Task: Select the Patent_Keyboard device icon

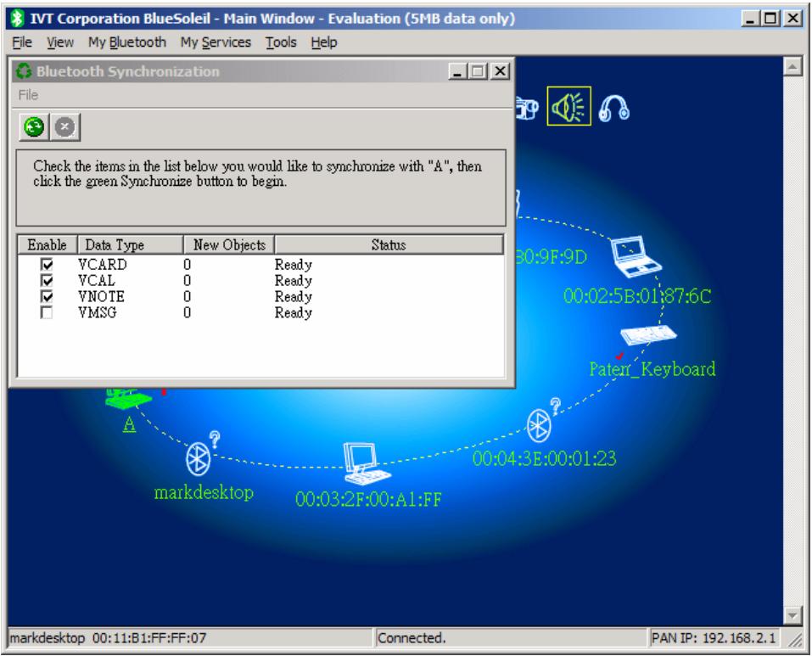Action: tap(648, 335)
